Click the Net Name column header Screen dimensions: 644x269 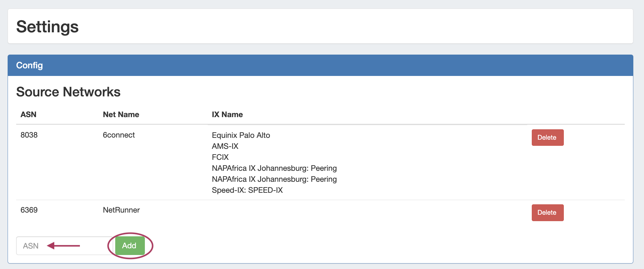(121, 115)
